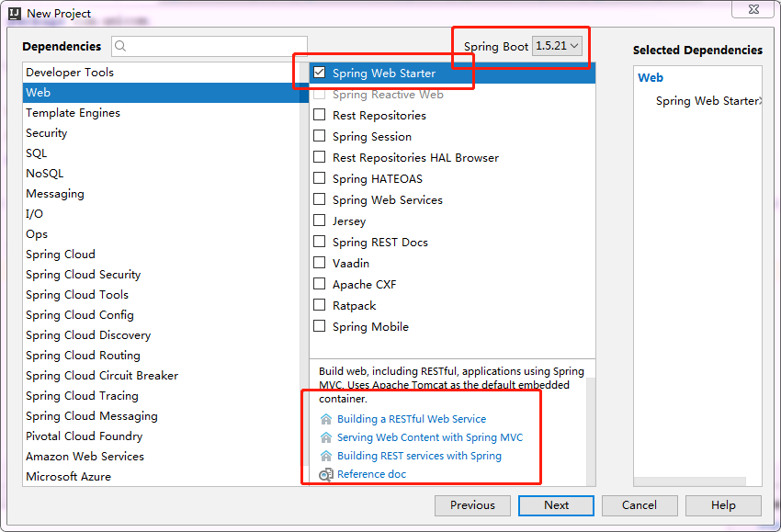Choose Spring Cloud Security in the list
The width and height of the screenshot is (781, 532).
162,275
